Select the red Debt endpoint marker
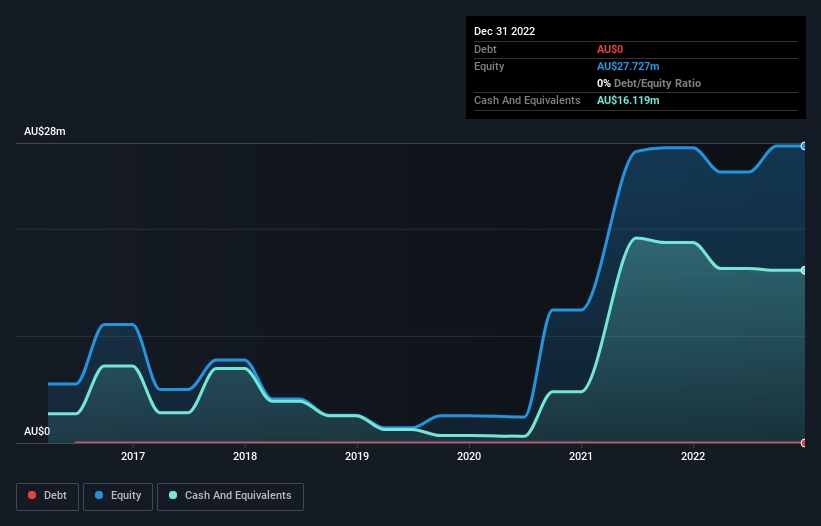The width and height of the screenshot is (821, 526). [804, 443]
